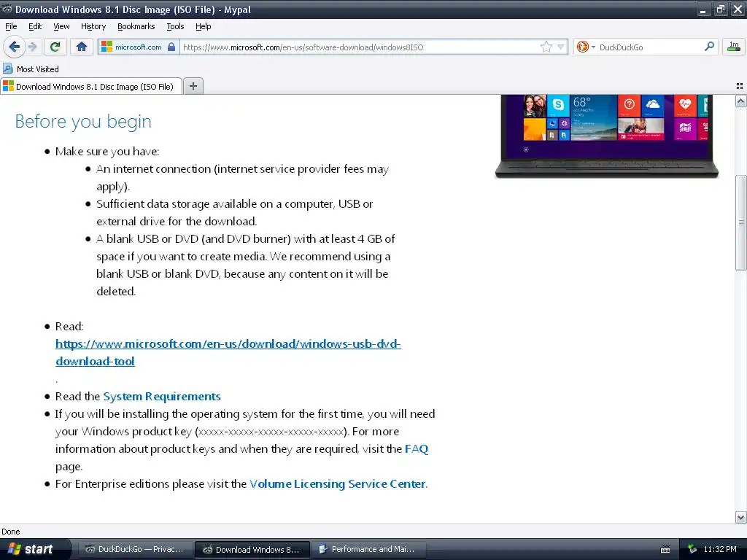The width and height of the screenshot is (747, 560).
Task: Click the keyboard icon in system tray
Action: 665,550
